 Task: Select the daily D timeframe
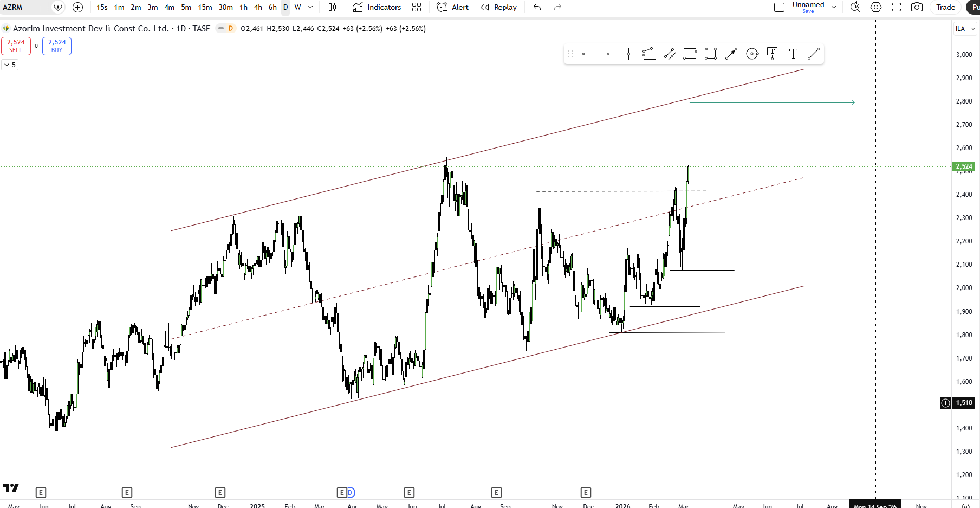[x=285, y=7]
